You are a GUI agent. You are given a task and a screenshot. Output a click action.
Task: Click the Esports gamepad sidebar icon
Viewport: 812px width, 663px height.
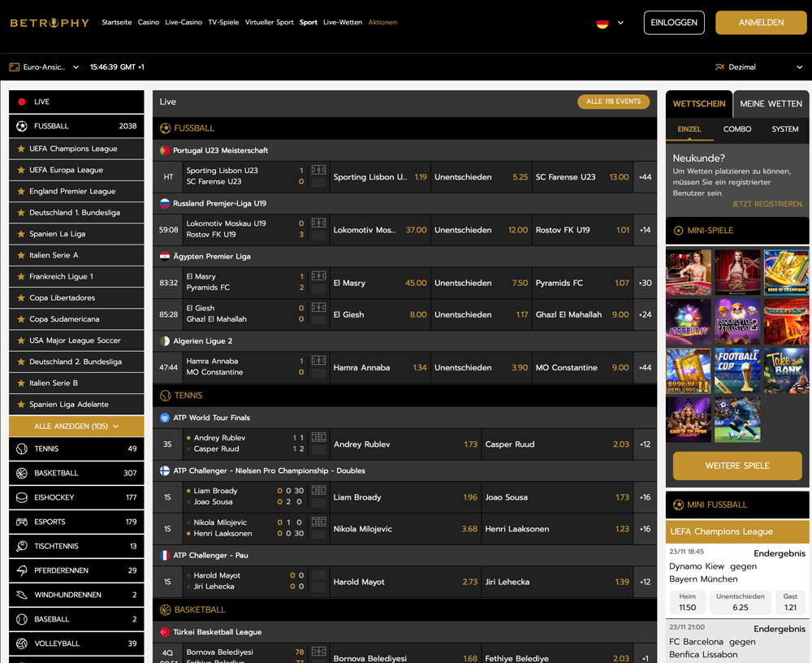(22, 522)
